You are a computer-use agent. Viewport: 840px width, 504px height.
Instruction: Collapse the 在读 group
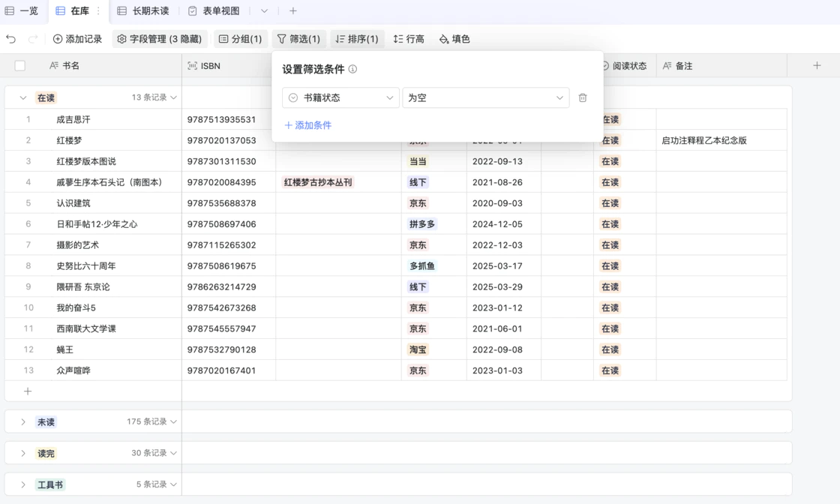tap(23, 97)
